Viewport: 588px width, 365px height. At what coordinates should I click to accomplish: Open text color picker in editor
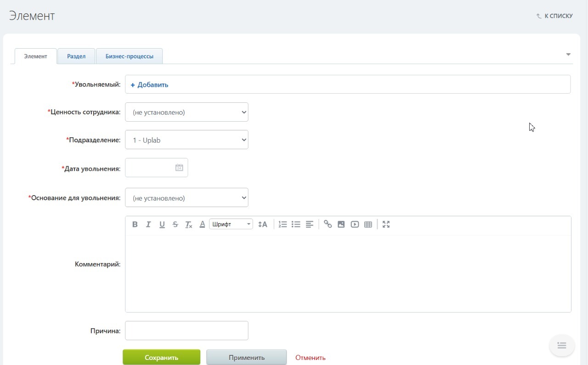[x=202, y=225]
